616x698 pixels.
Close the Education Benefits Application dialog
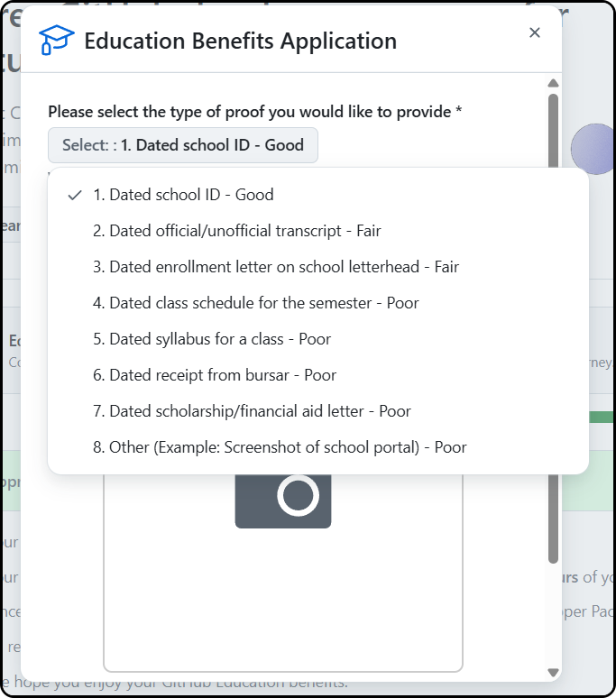pyautogui.click(x=535, y=32)
